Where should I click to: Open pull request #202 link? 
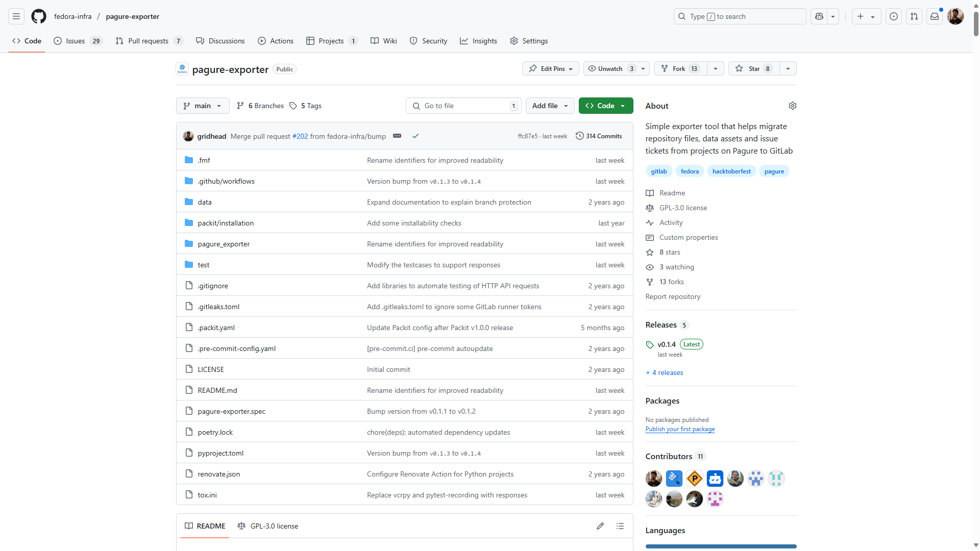(x=300, y=136)
